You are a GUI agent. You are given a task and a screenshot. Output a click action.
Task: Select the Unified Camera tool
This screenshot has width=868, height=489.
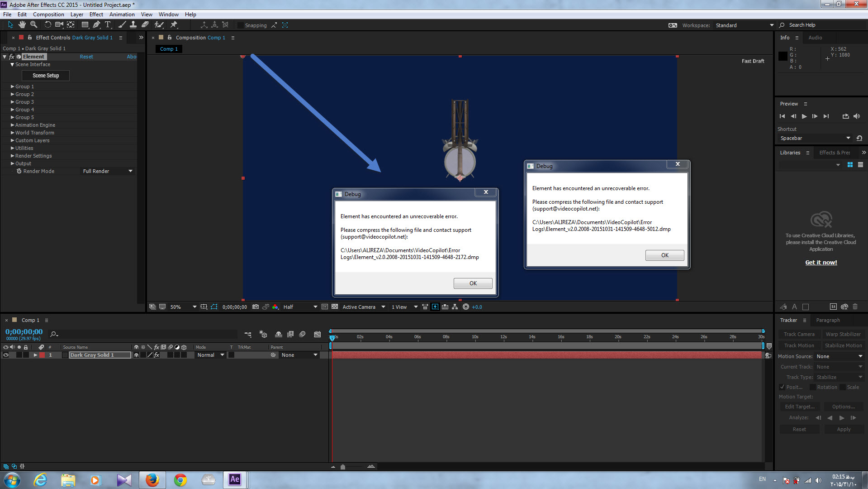pos(59,25)
